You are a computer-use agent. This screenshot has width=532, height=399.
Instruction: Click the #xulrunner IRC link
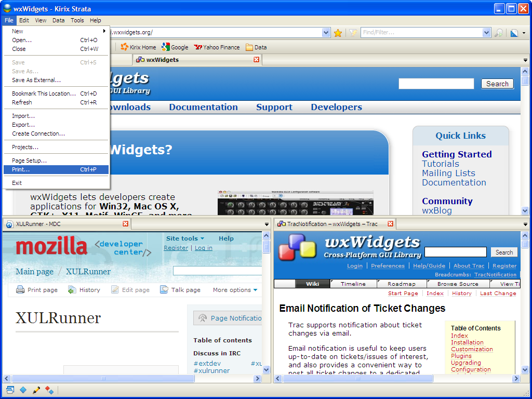point(211,370)
